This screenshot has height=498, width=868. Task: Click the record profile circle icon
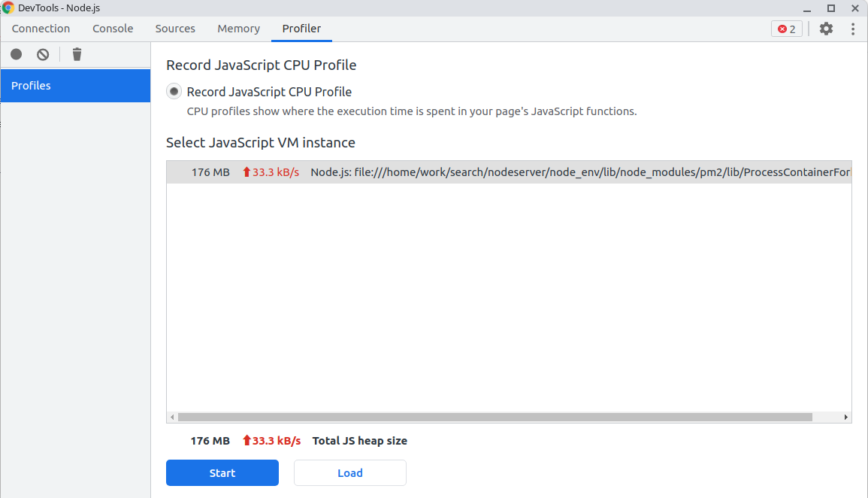click(17, 54)
